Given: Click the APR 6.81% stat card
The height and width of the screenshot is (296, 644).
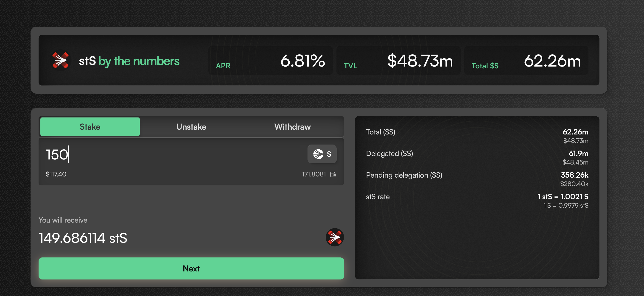Looking at the screenshot, I should click(x=270, y=61).
